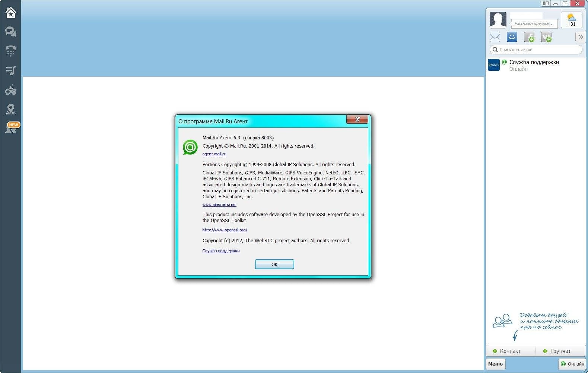Click the Mail.Ru Agent green logo
Image resolution: width=588 pixels, height=373 pixels.
coord(190,147)
